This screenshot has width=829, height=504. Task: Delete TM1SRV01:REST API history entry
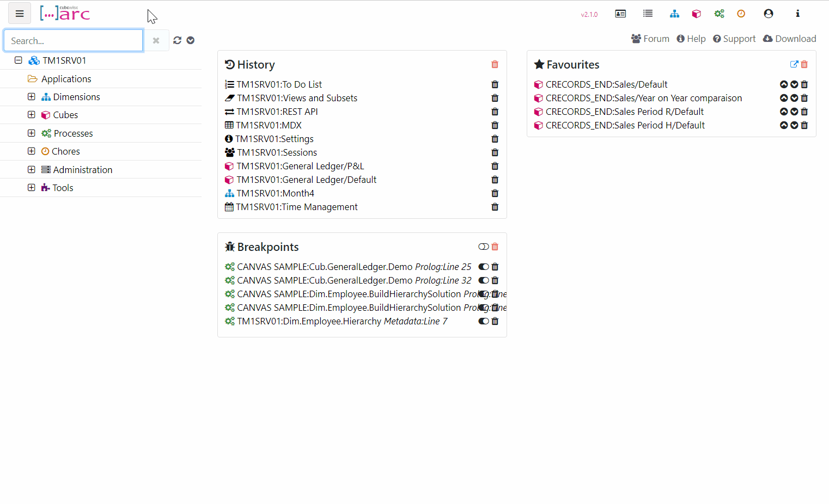pos(495,112)
